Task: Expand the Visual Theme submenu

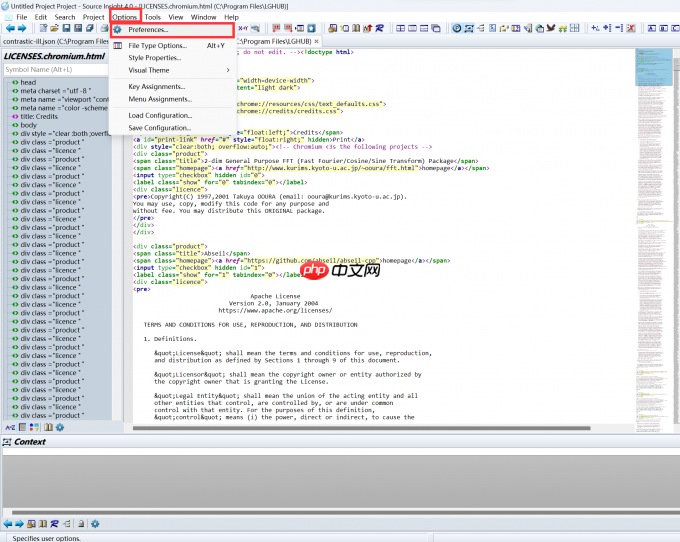Action: 150,70
